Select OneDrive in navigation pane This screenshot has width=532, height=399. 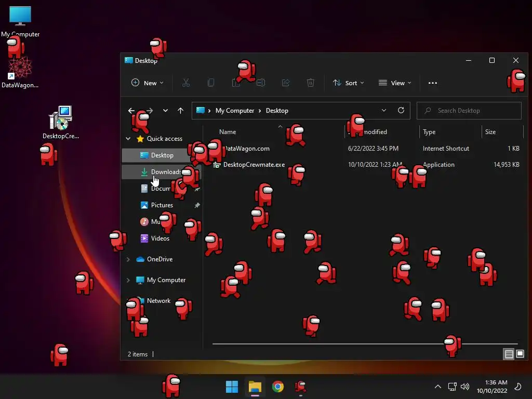159,259
